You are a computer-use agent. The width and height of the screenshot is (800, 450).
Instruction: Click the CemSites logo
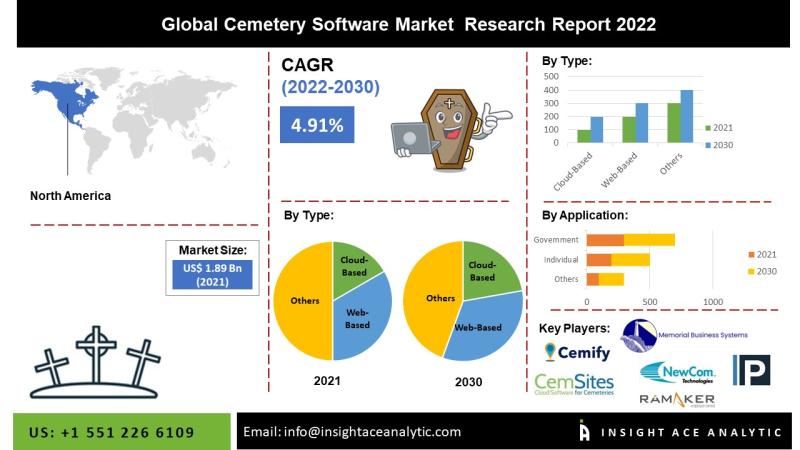click(574, 384)
